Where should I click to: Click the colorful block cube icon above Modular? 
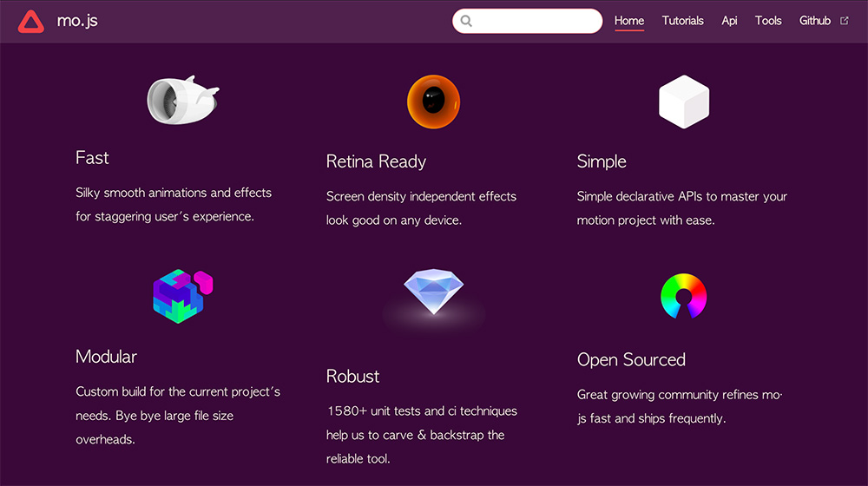coord(182,296)
